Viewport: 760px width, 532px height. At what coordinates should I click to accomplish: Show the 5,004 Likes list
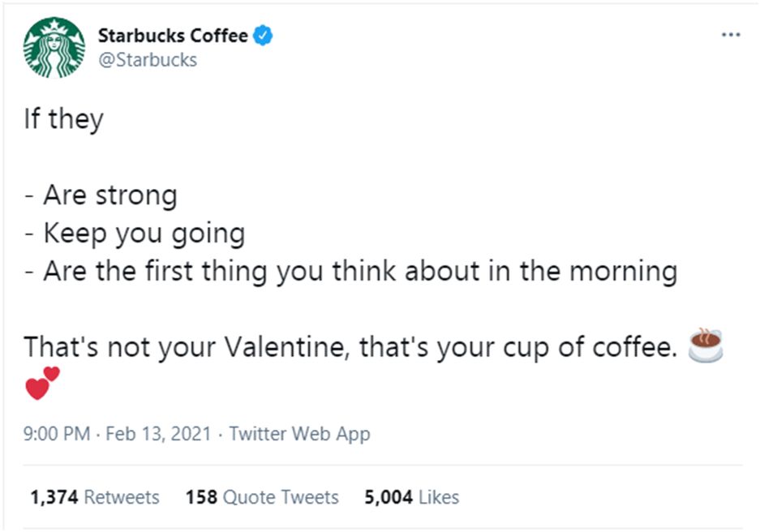tap(411, 496)
